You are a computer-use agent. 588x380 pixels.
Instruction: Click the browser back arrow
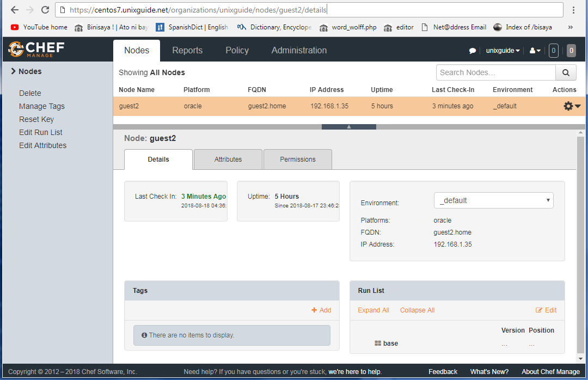(x=14, y=10)
